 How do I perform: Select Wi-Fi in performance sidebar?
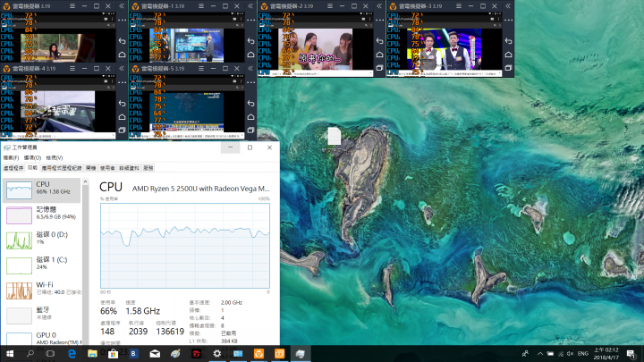pos(41,290)
